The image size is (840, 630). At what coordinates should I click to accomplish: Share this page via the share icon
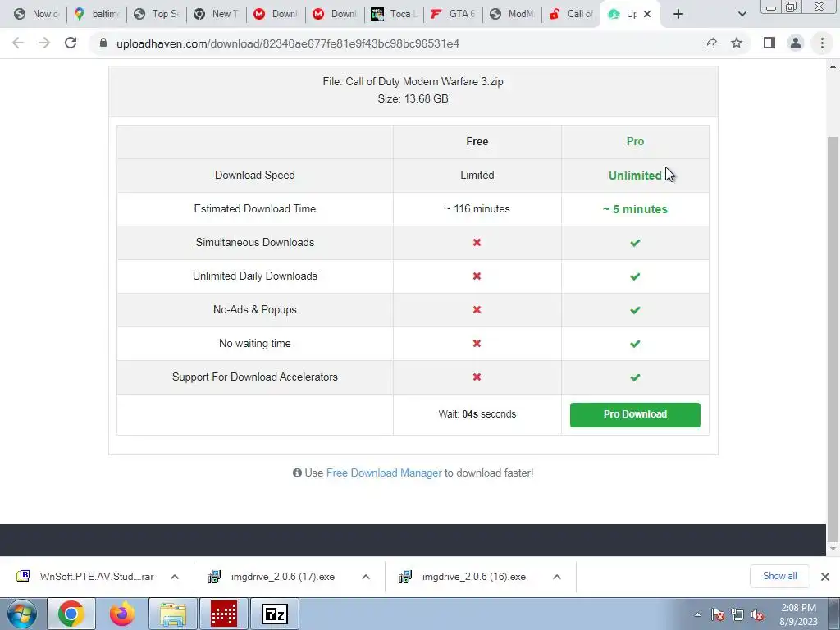[710, 43]
